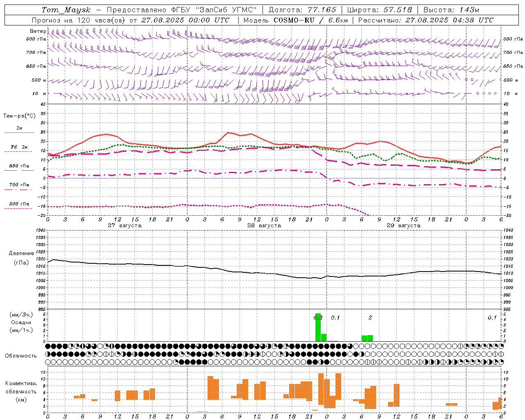Image resolution: width=525 pixels, height=420 pixels.
Task: Click the '(гПа)' unit under Давление
Action: pyautogui.click(x=21, y=263)
